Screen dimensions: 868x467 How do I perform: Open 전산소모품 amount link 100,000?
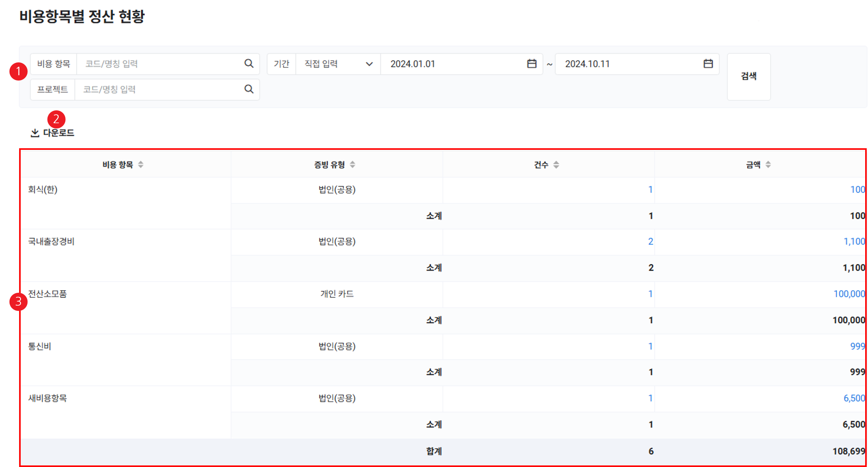tap(849, 294)
